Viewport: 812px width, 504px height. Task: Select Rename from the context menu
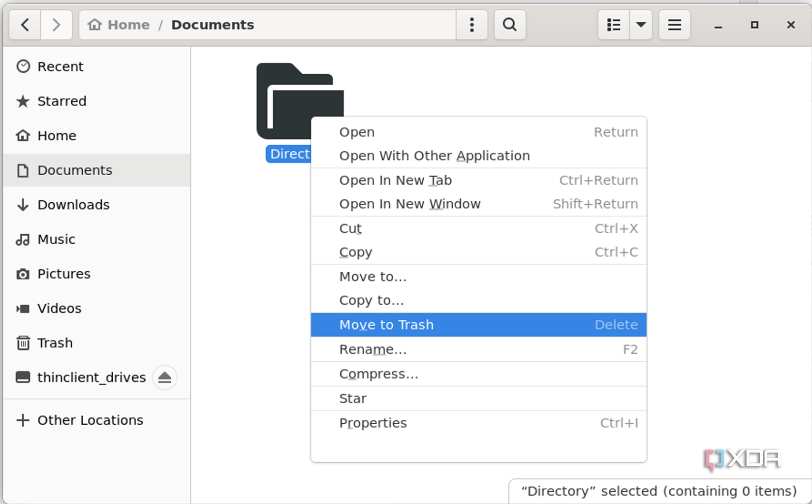(x=373, y=349)
